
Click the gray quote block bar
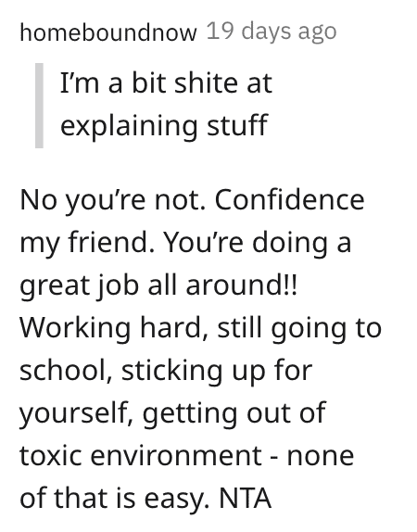39,106
